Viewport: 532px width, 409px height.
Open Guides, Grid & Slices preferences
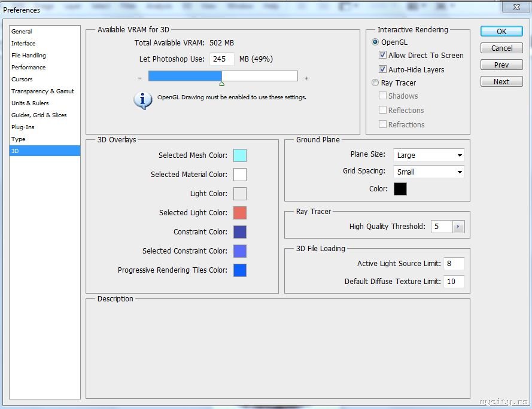pyautogui.click(x=45, y=115)
